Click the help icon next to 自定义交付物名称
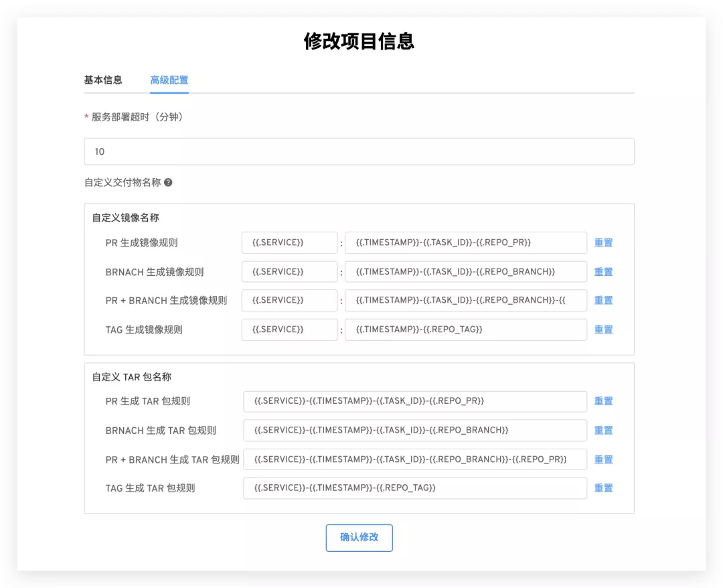The width and height of the screenshot is (723, 588). 168,183
